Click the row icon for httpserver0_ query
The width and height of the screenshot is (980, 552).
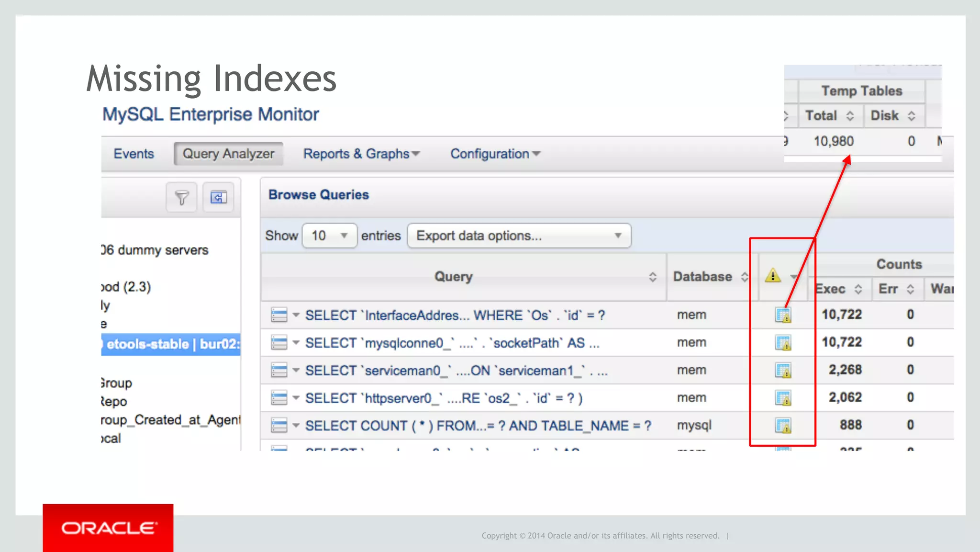tap(279, 398)
